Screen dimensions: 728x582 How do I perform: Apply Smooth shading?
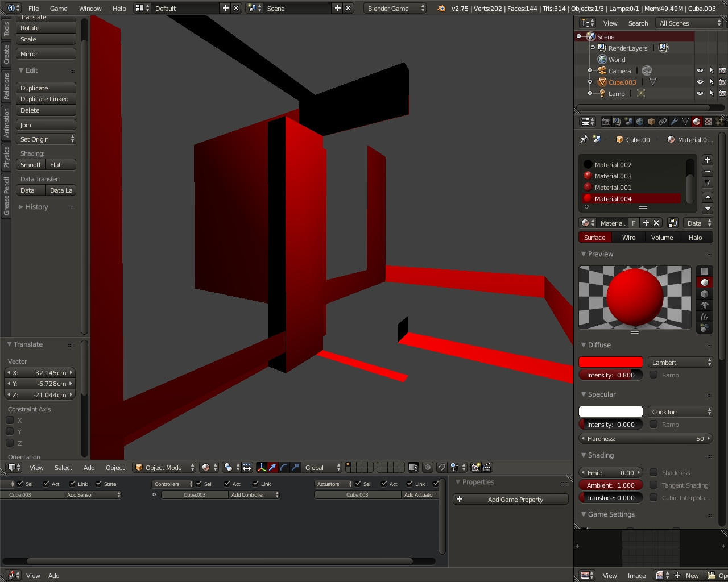(x=31, y=164)
